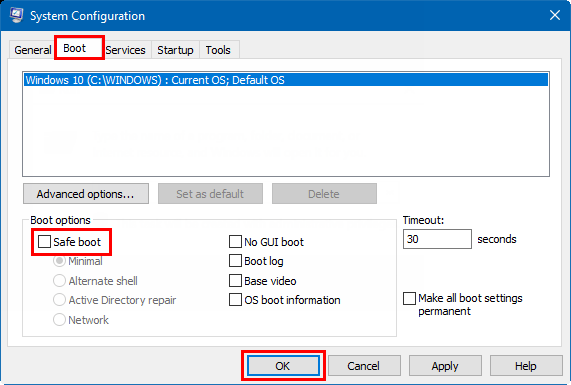Open Help for System Configuration

coord(526,365)
